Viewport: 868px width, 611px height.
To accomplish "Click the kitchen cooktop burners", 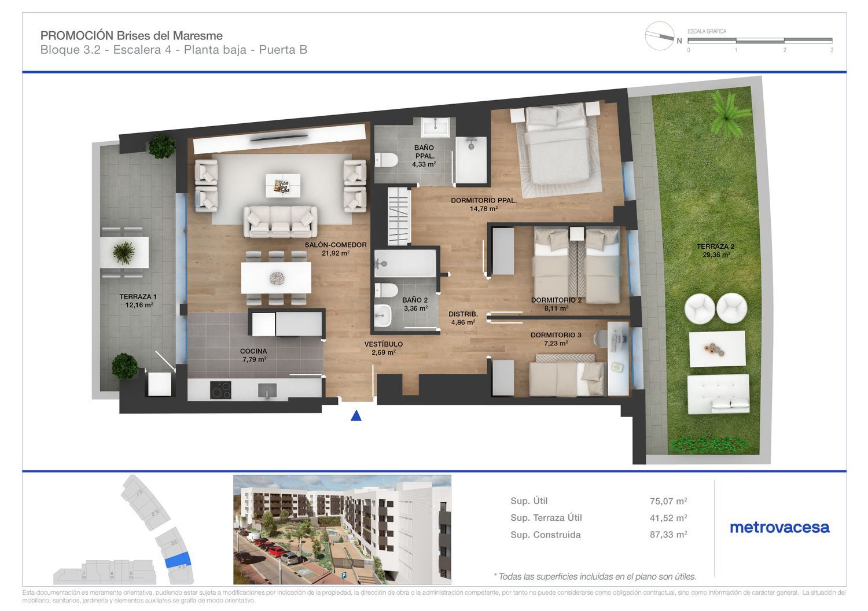I will pos(220,390).
